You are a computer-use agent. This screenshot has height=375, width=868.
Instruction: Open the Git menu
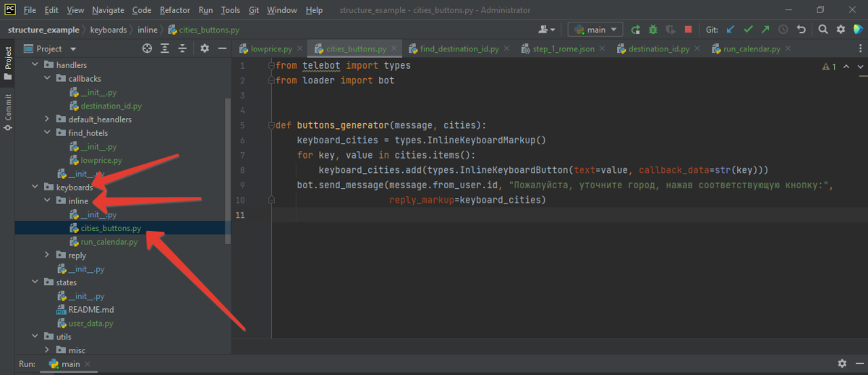coord(253,10)
